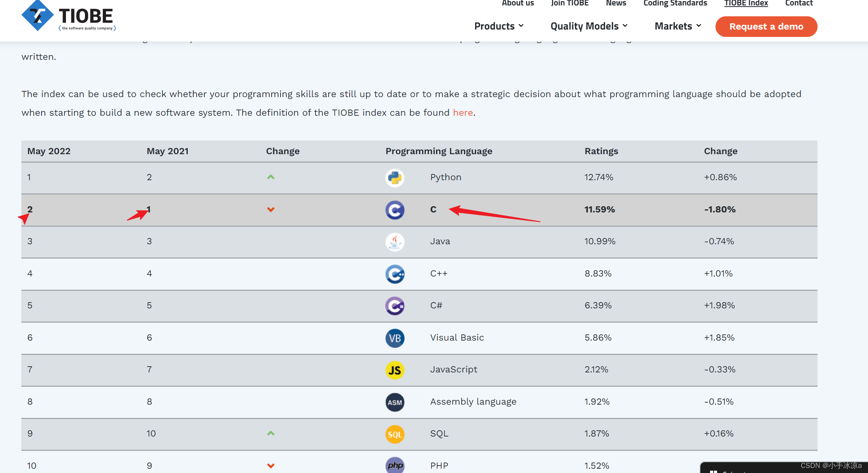Expand the Products dropdown menu
868x473 pixels.
pos(499,26)
